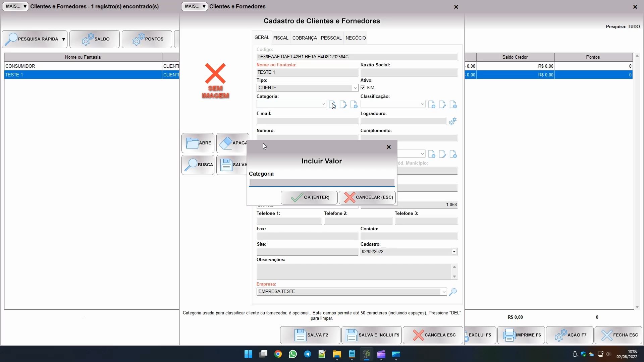Click delete Categoria value icon

coord(354,105)
